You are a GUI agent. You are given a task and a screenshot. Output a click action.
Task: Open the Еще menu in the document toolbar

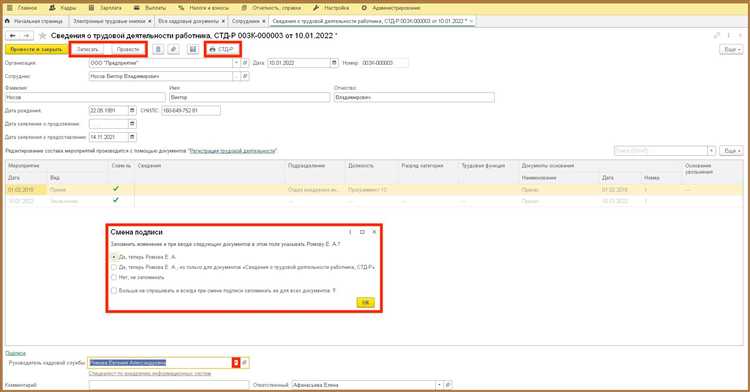731,49
